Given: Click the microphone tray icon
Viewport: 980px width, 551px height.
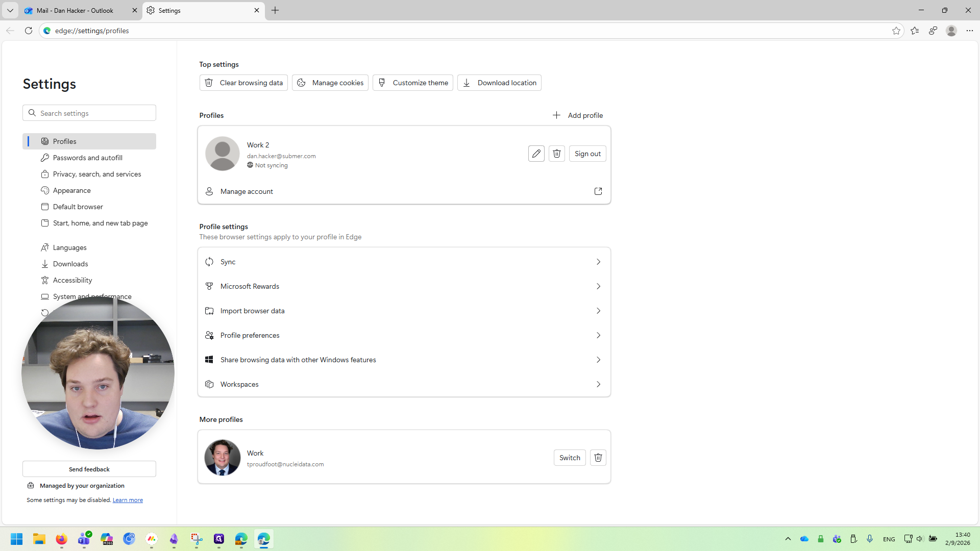Looking at the screenshot, I should [x=870, y=539].
